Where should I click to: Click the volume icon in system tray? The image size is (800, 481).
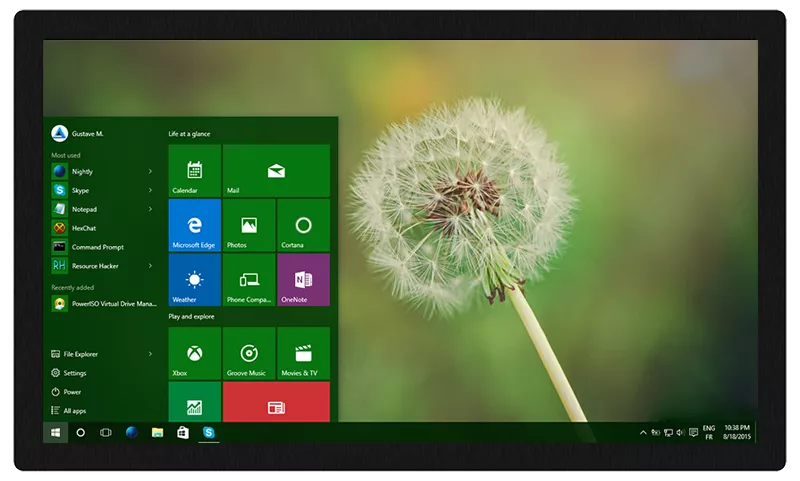pyautogui.click(x=680, y=432)
